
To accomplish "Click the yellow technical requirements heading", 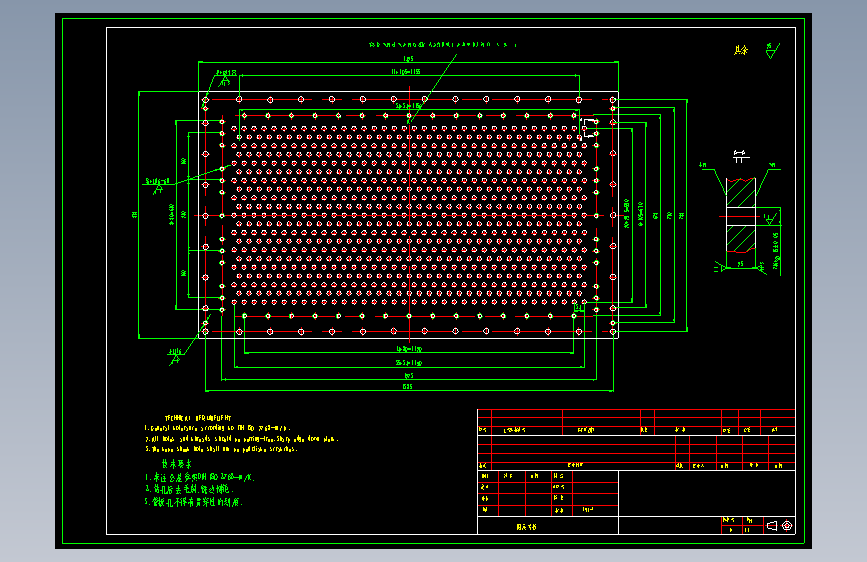I will click(x=197, y=418).
